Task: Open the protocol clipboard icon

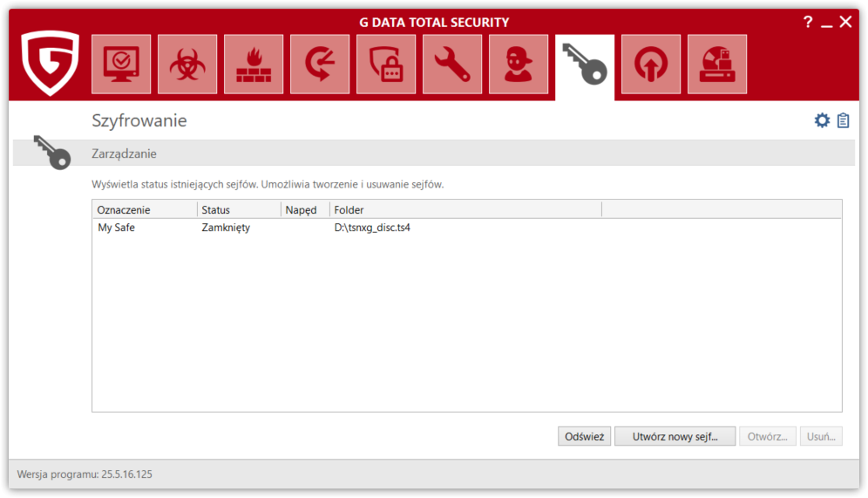Action: click(x=843, y=120)
